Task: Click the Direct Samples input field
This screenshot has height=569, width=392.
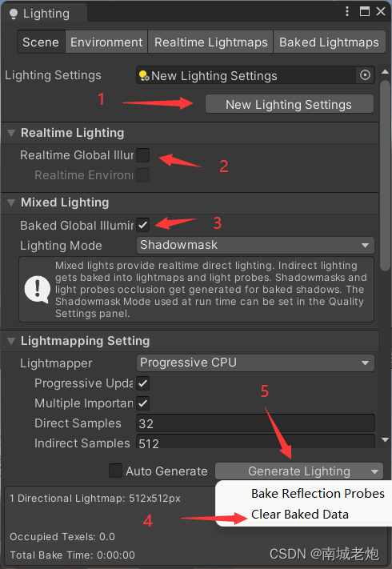Action: point(255,423)
